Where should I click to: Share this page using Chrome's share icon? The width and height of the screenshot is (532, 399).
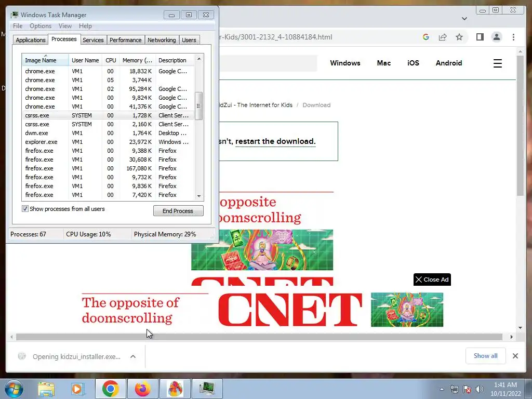(x=443, y=37)
